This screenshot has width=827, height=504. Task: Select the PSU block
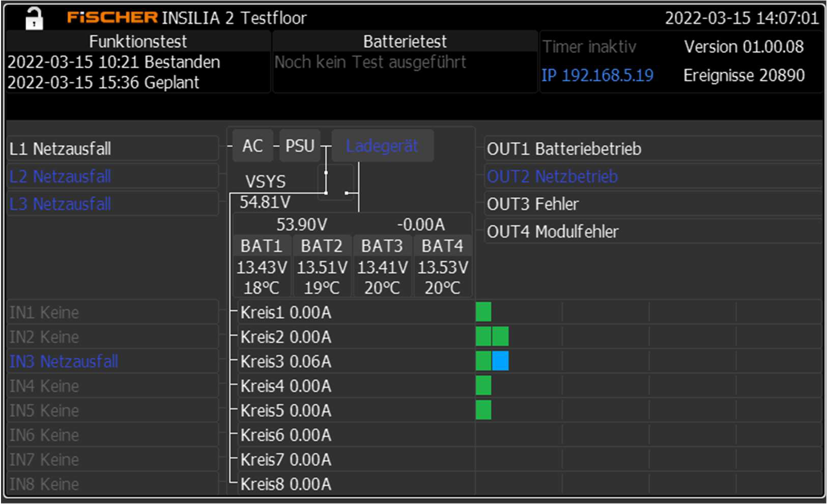300,146
